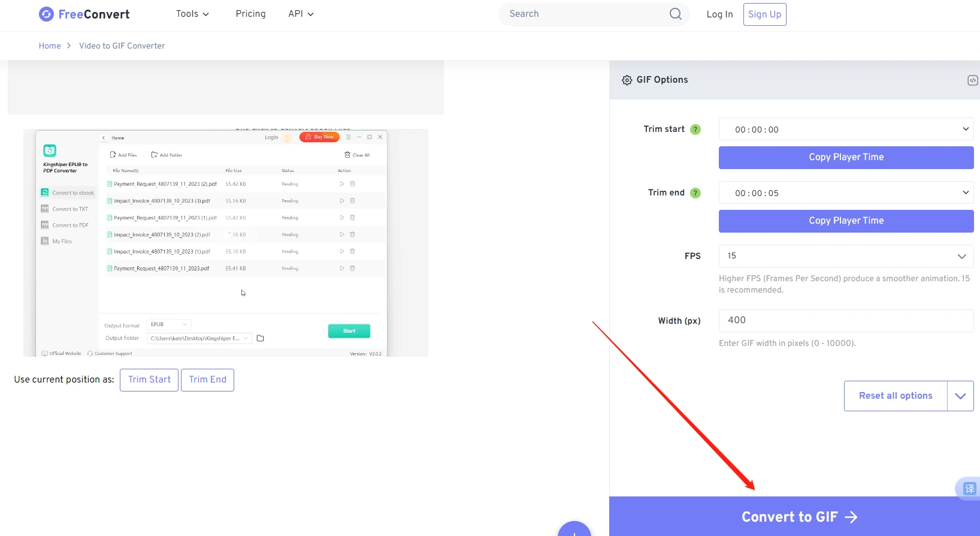Set current position as Trim End
980x536 pixels.
coord(207,380)
